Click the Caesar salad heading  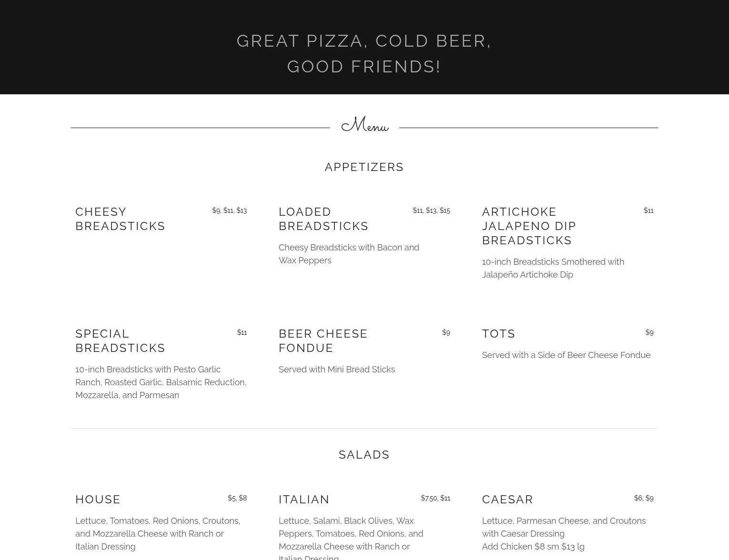[507, 500]
